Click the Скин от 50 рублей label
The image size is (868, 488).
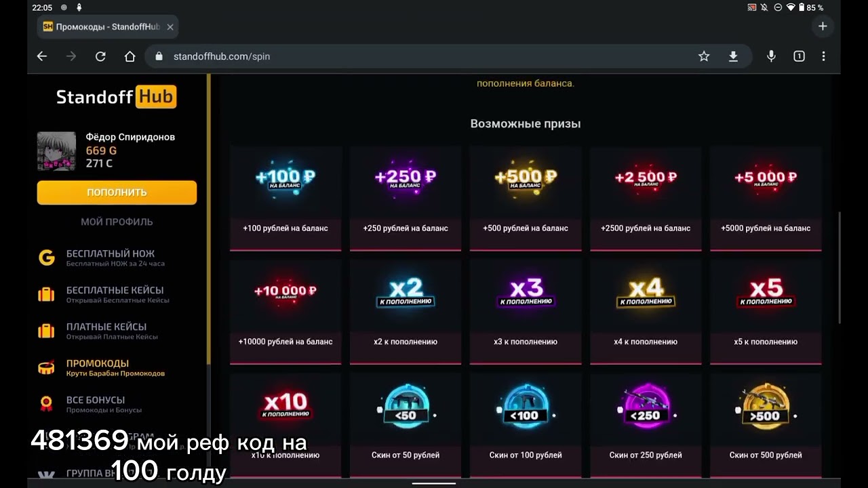(406, 455)
